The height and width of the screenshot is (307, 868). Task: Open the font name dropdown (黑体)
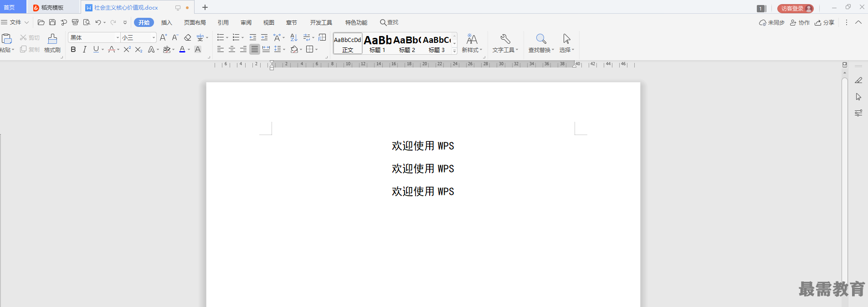click(x=118, y=37)
